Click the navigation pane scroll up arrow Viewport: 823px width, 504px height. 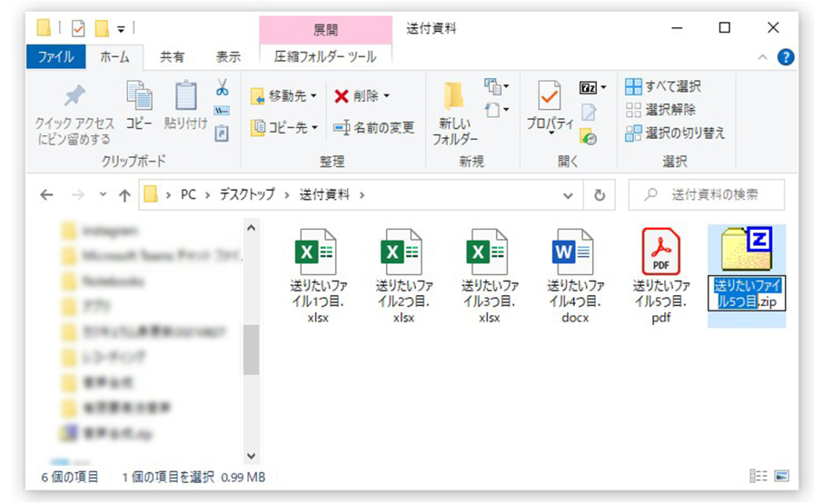pos(251,228)
